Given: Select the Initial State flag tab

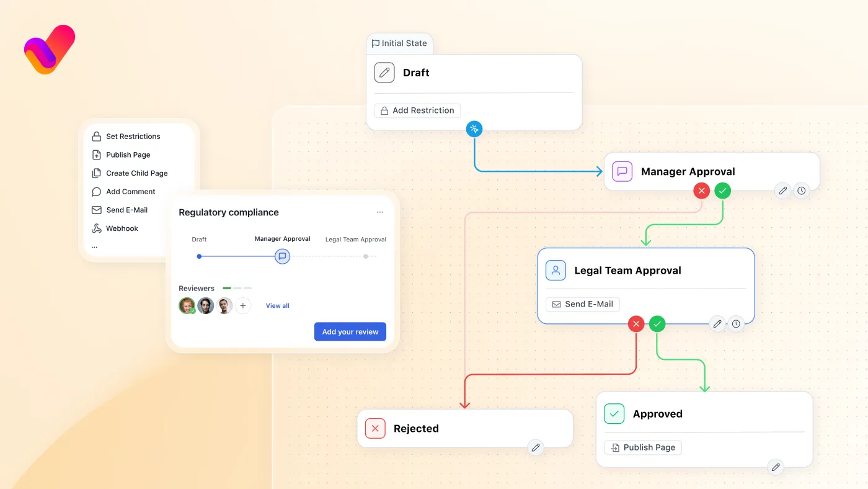Looking at the screenshot, I should coord(399,43).
